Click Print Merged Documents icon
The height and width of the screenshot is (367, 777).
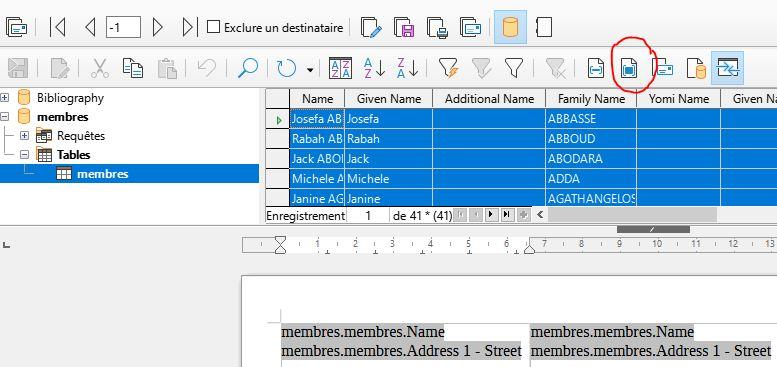[438, 27]
